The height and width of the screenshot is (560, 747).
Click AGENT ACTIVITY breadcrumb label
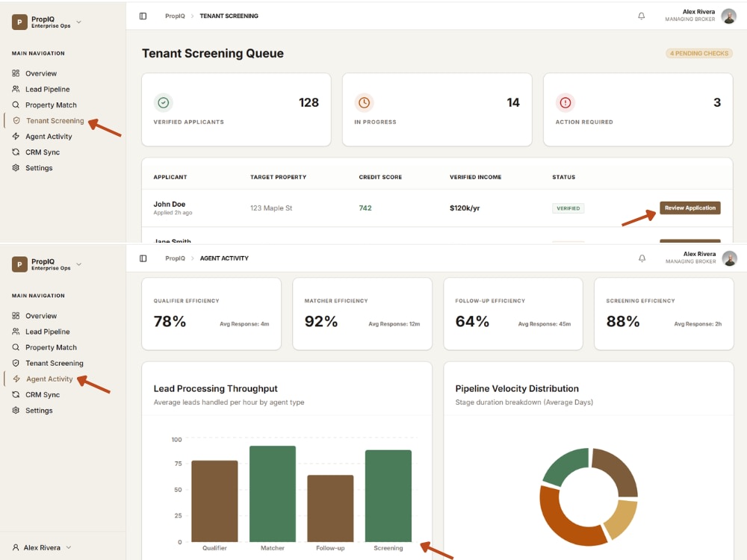224,258
